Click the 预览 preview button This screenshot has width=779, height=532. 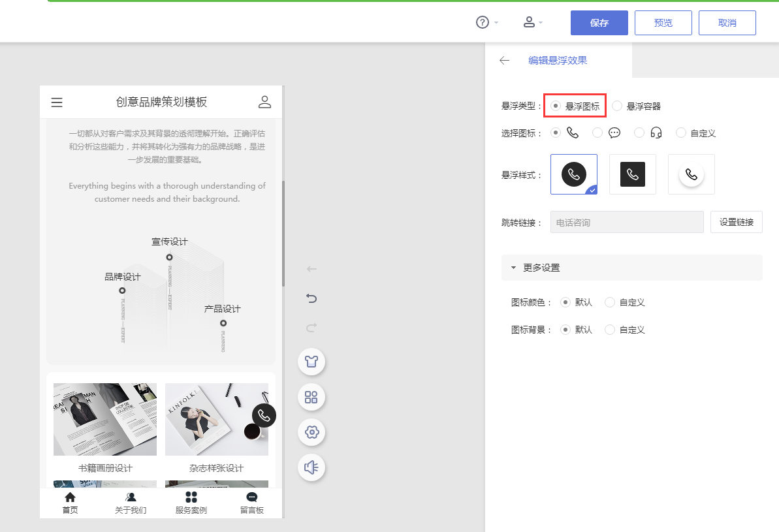[x=663, y=23]
